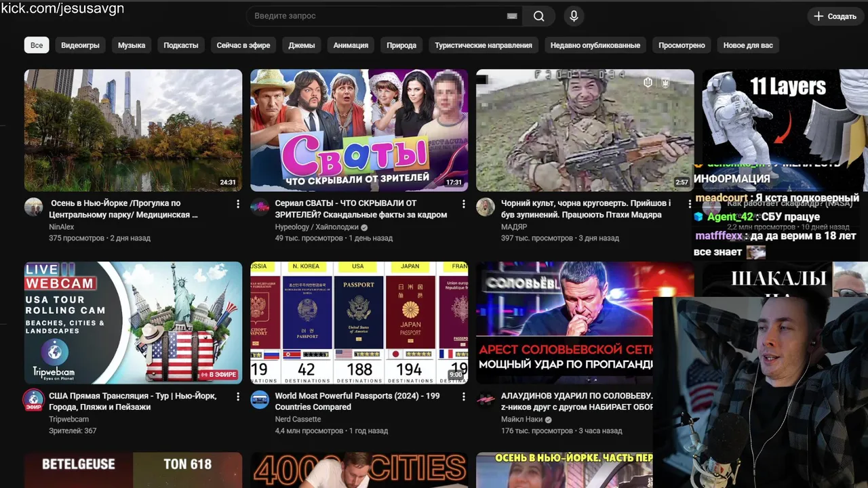Open more options for Чорний культ video
Viewport: 868px width, 488px height.
(689, 204)
